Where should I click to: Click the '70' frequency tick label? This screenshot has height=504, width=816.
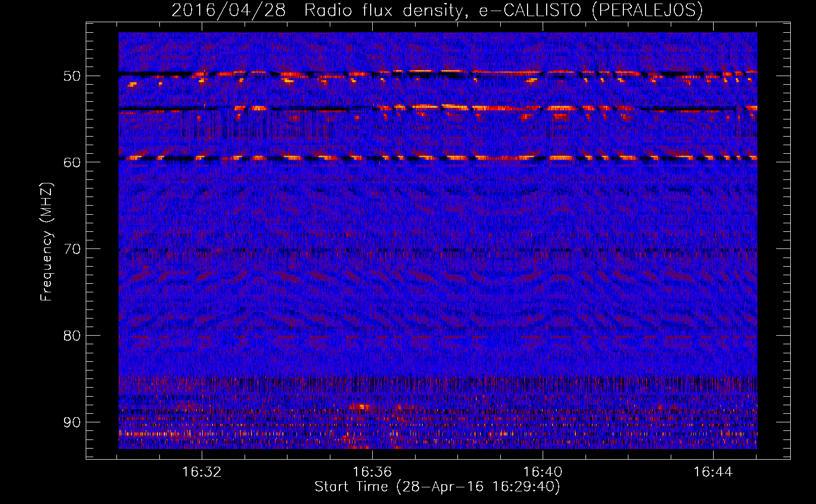(72, 249)
